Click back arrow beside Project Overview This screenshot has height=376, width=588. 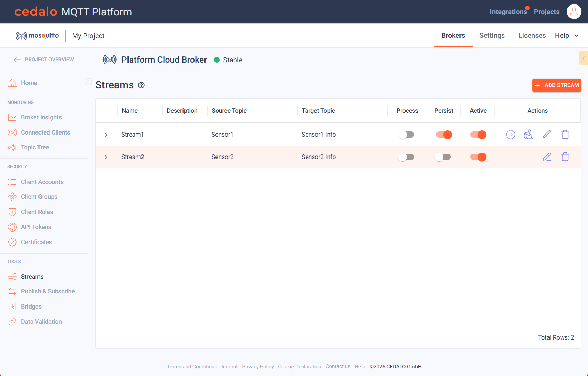pos(17,60)
